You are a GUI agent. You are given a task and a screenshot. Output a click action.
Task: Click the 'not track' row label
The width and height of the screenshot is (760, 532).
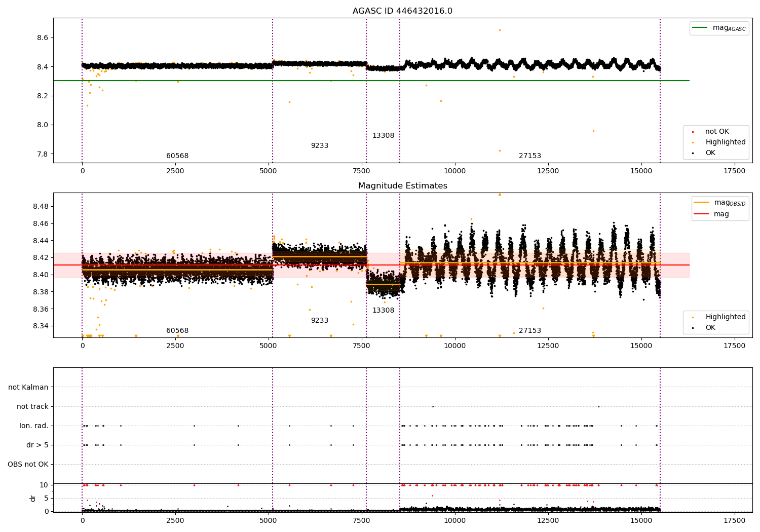[x=32, y=406]
